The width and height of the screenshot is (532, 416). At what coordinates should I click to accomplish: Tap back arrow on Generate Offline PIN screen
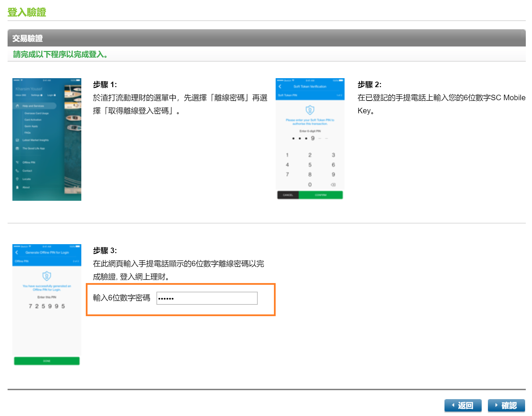coord(17,252)
